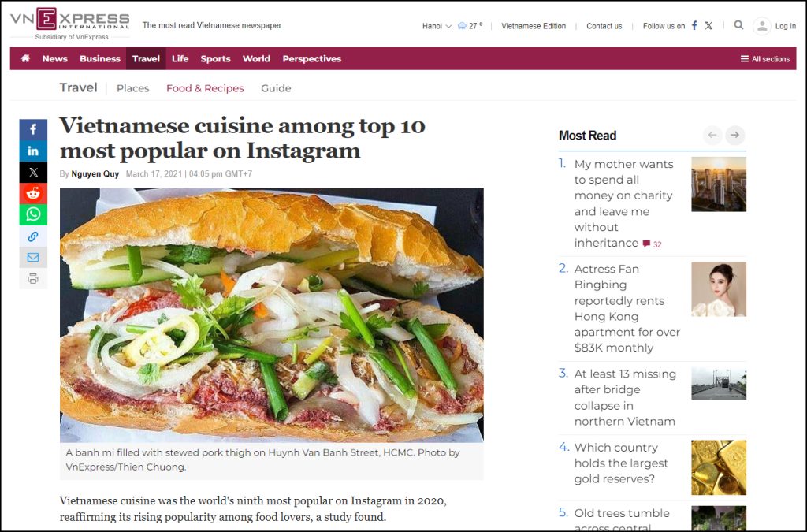Show next Most Read items arrow
This screenshot has width=807, height=532.
735,135
